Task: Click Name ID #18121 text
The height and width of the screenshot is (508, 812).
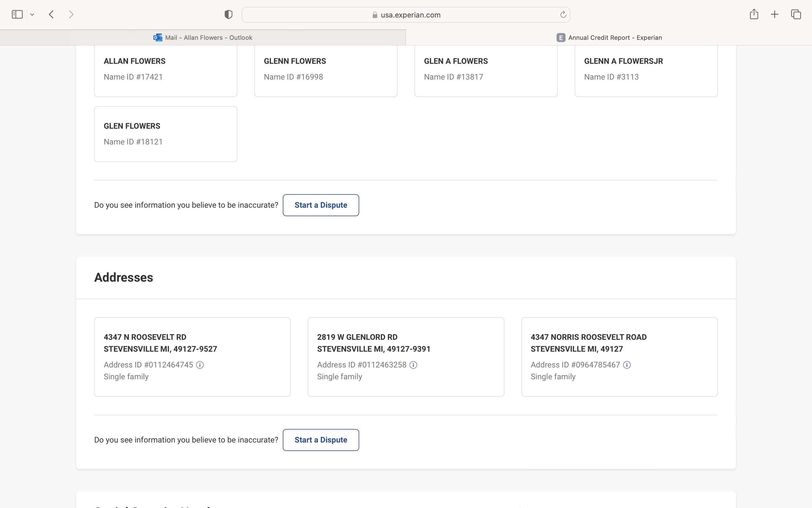Action: pos(133,142)
